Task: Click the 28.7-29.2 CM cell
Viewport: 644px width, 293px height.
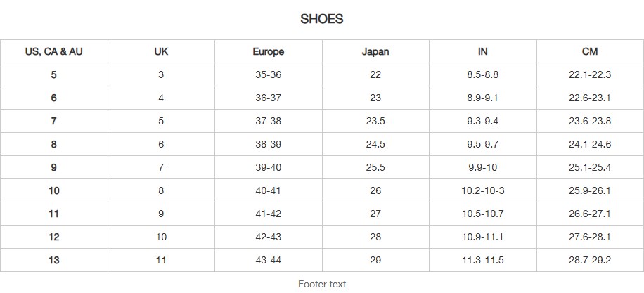Action: point(590,260)
